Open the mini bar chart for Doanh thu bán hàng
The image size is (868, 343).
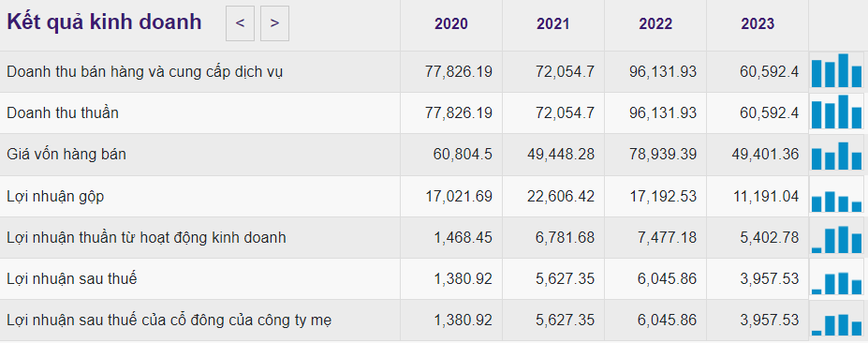pyautogui.click(x=836, y=70)
